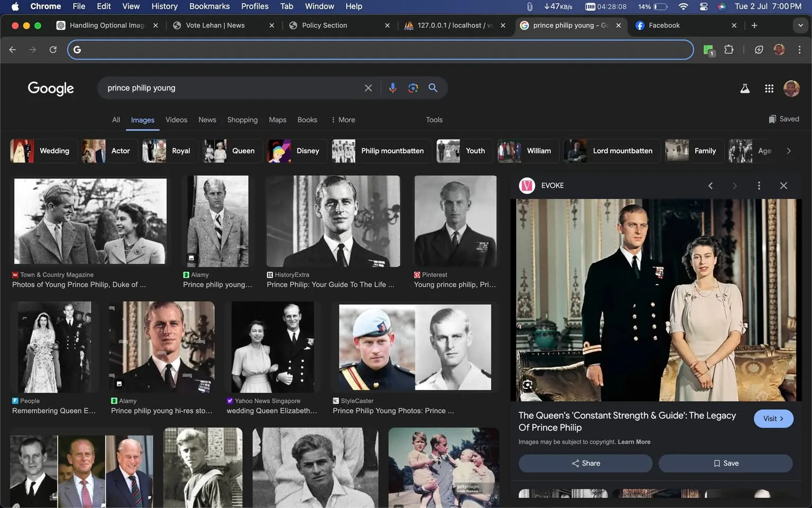Click the Visit button for the EVOKE article
This screenshot has width=812, height=508.
773,419
